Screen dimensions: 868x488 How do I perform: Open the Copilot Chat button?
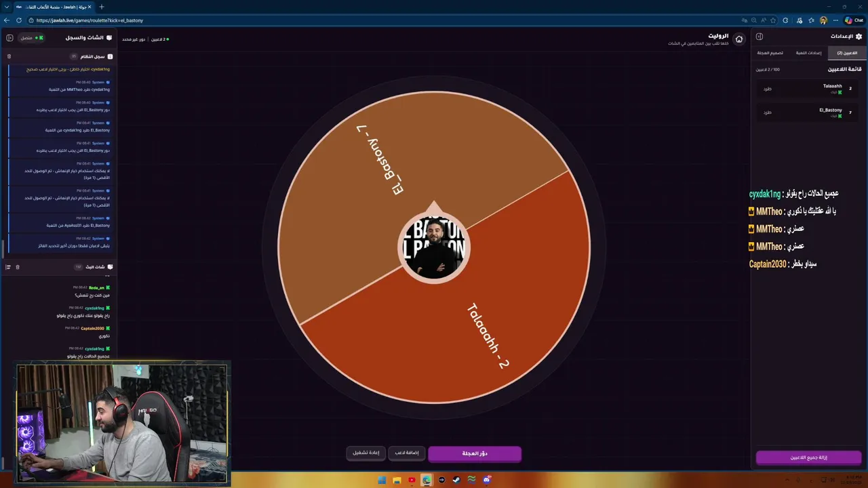coord(853,20)
